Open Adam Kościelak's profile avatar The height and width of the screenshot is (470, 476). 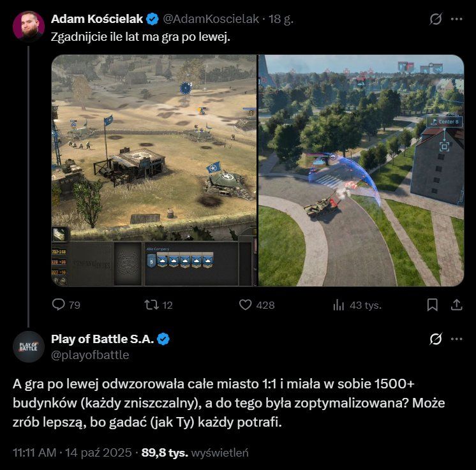point(29,26)
